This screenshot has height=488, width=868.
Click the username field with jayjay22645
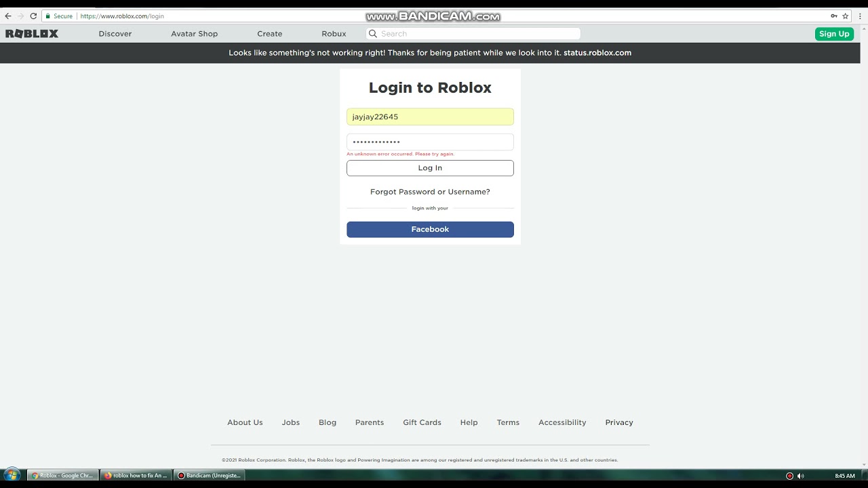pos(430,117)
